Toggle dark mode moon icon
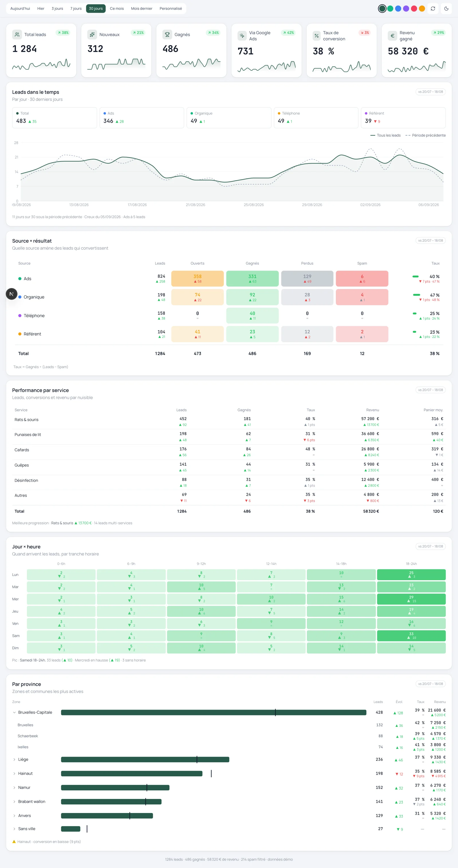Image resolution: width=458 pixels, height=868 pixels. pyautogui.click(x=446, y=9)
